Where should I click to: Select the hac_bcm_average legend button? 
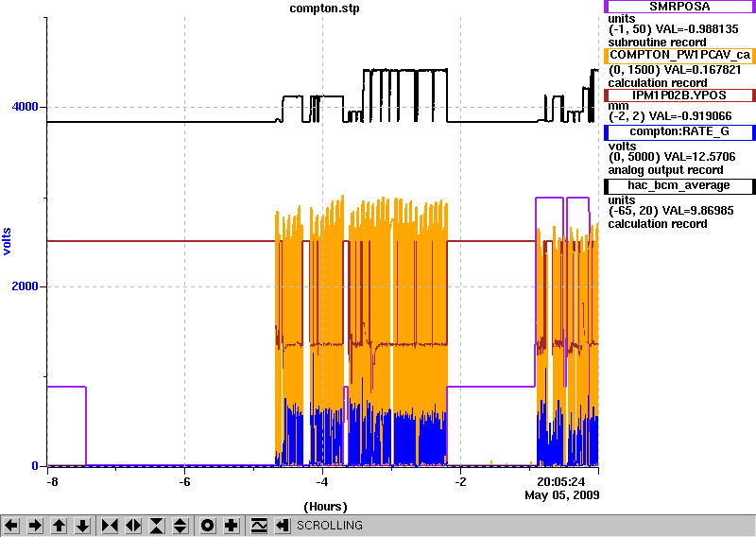coord(679,185)
